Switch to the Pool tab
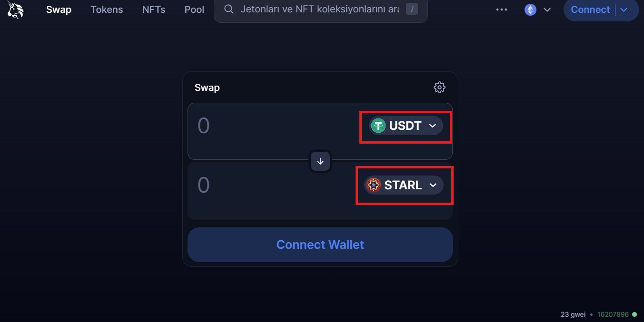The width and height of the screenshot is (644, 322). (x=194, y=10)
